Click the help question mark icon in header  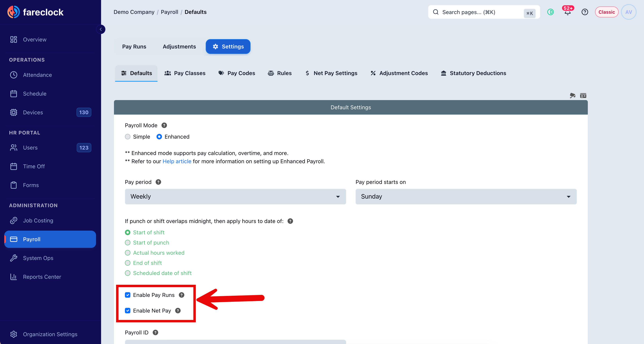point(585,12)
